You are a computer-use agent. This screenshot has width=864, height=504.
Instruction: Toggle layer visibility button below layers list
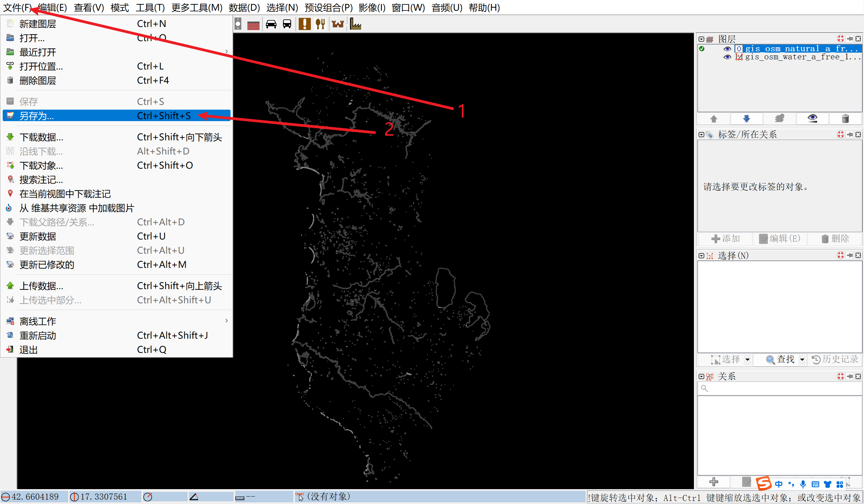point(812,119)
